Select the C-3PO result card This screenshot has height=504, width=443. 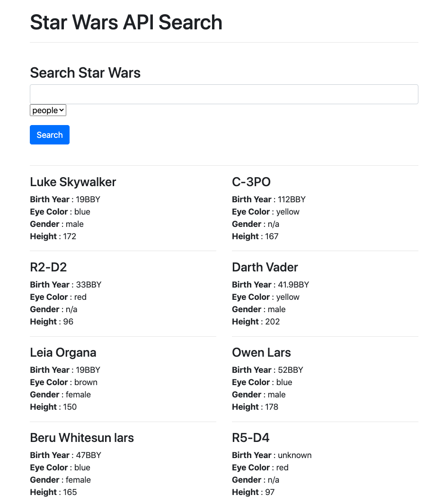[x=251, y=182]
